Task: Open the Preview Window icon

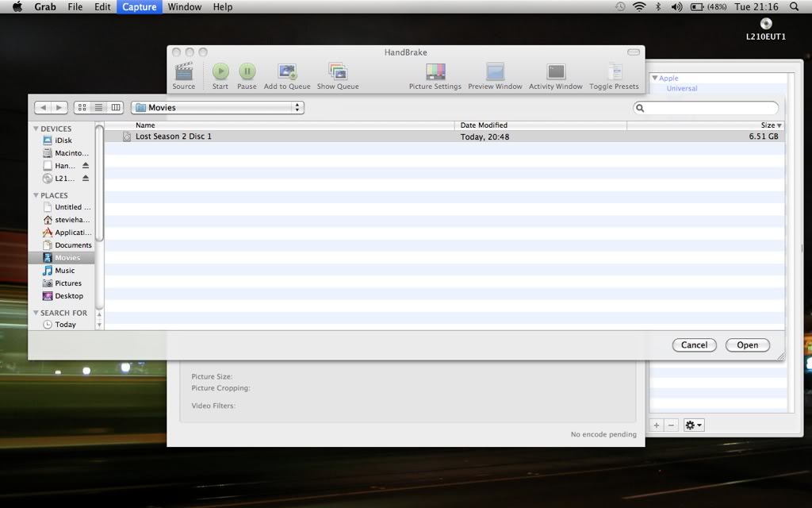Action: click(x=495, y=71)
